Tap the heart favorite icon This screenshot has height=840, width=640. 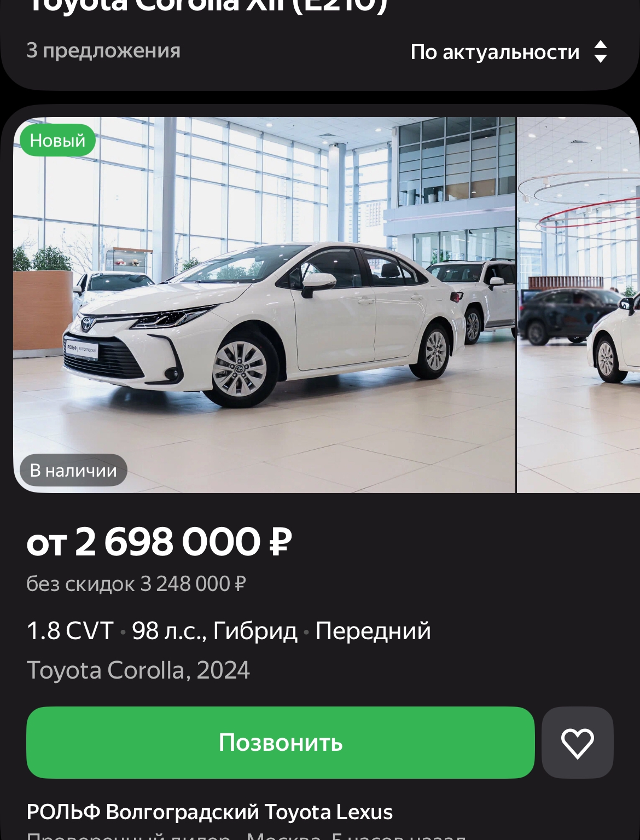[577, 743]
